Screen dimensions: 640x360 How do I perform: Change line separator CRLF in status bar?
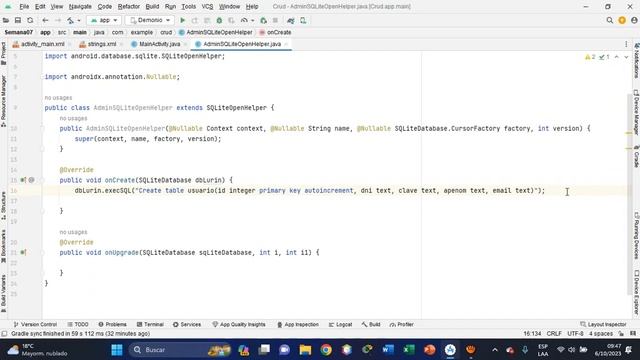click(554, 334)
